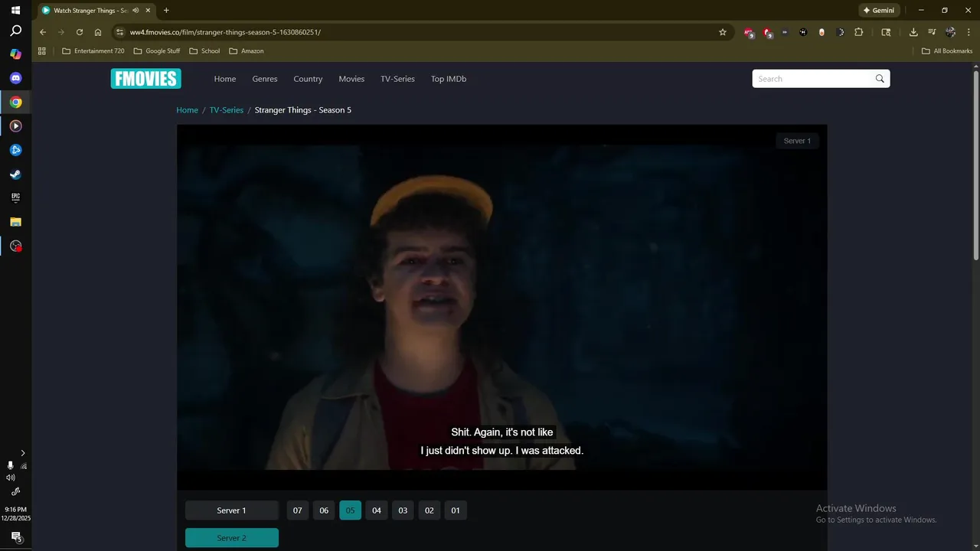Open the system volume icon in the tray
Screen dimensions: 980x551
[x=10, y=478]
